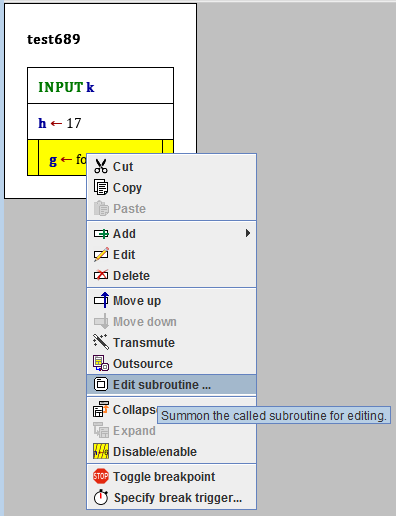Click the Edit pencil icon
The image size is (396, 516).
point(101,255)
